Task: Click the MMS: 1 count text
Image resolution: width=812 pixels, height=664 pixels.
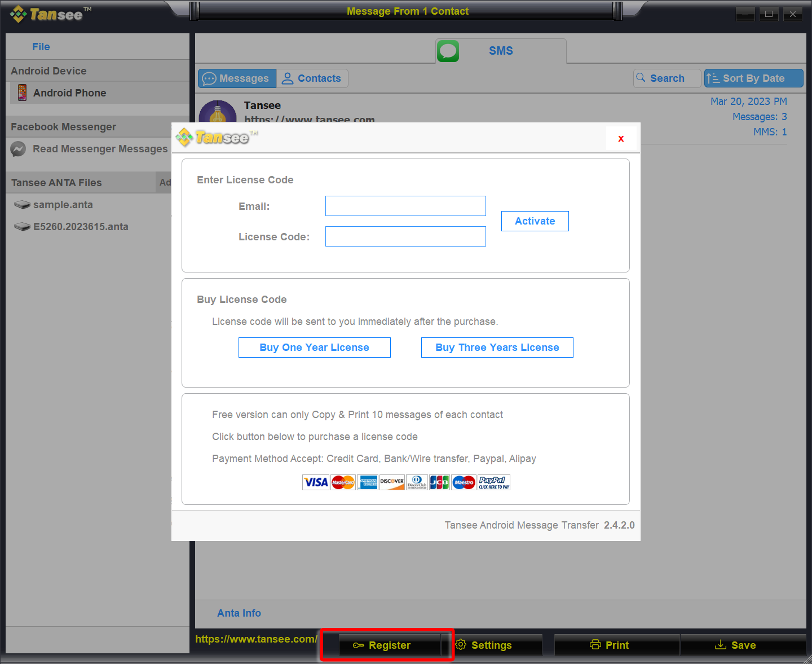Action: tap(770, 132)
